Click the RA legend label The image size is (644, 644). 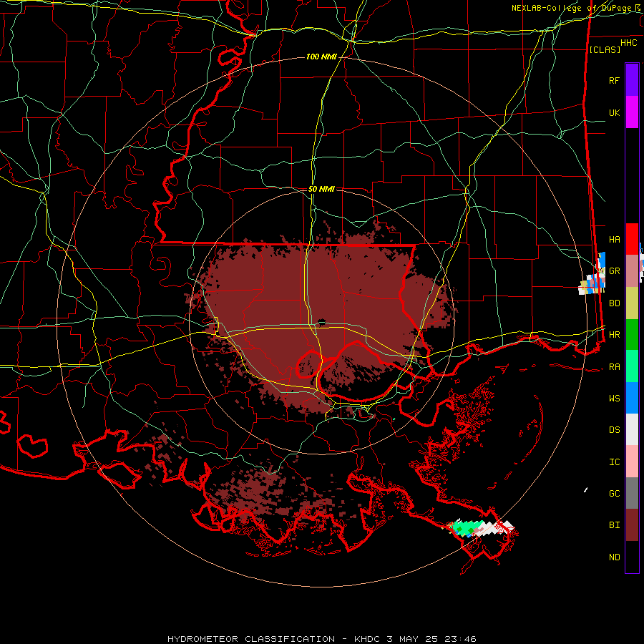[614, 367]
